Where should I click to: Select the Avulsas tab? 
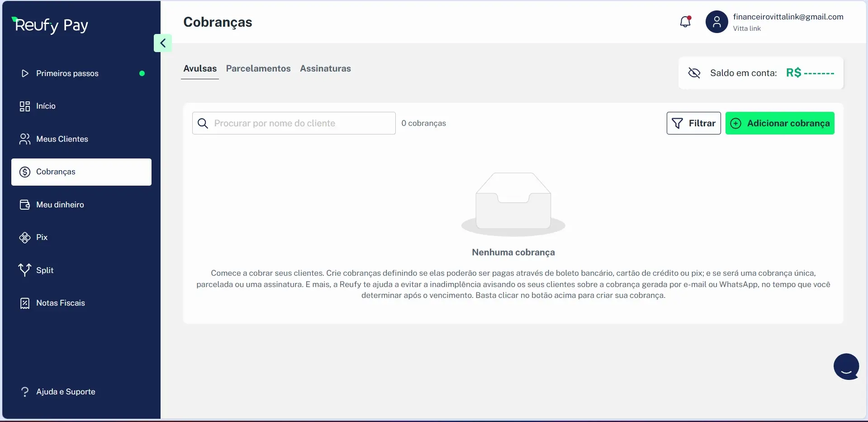[x=200, y=68]
